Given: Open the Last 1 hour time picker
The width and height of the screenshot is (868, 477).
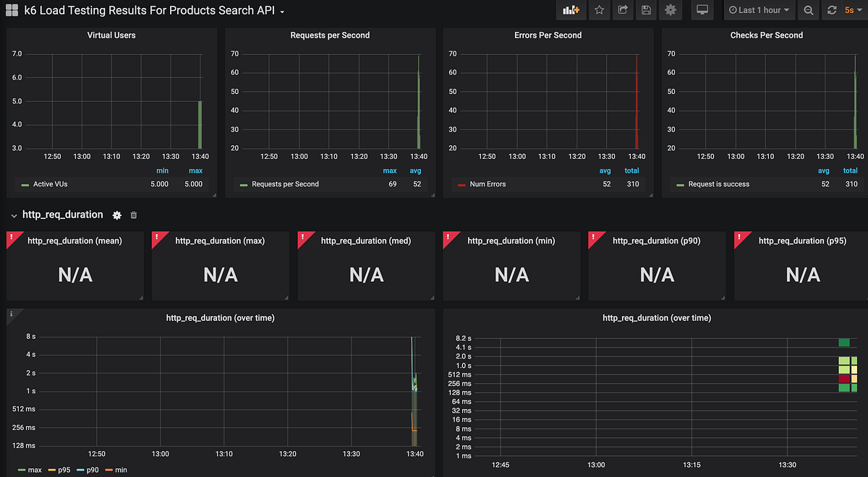Looking at the screenshot, I should click(x=759, y=10).
